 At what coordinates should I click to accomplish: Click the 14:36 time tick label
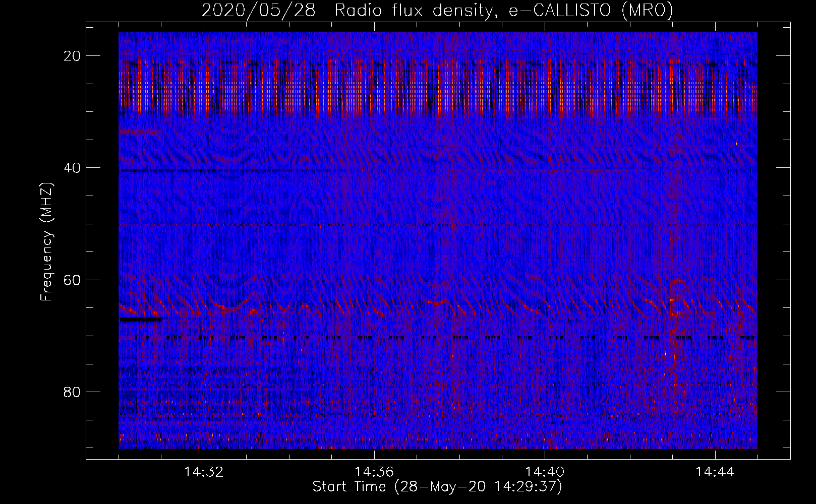374,472
